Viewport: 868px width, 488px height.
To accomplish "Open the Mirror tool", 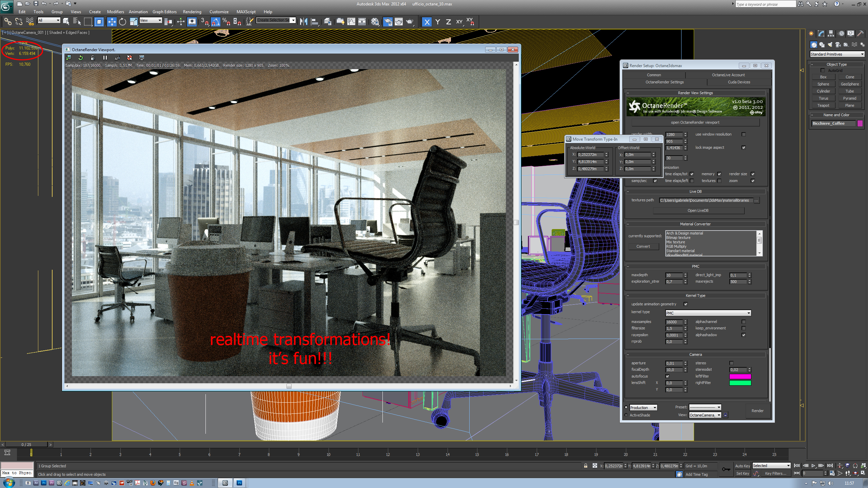I will click(303, 22).
